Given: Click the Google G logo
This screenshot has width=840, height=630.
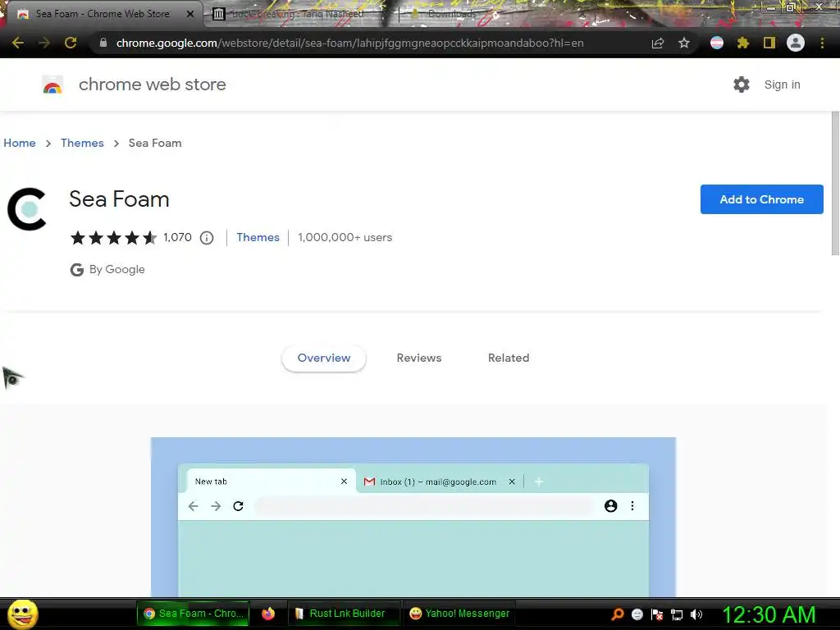Looking at the screenshot, I should 76,269.
